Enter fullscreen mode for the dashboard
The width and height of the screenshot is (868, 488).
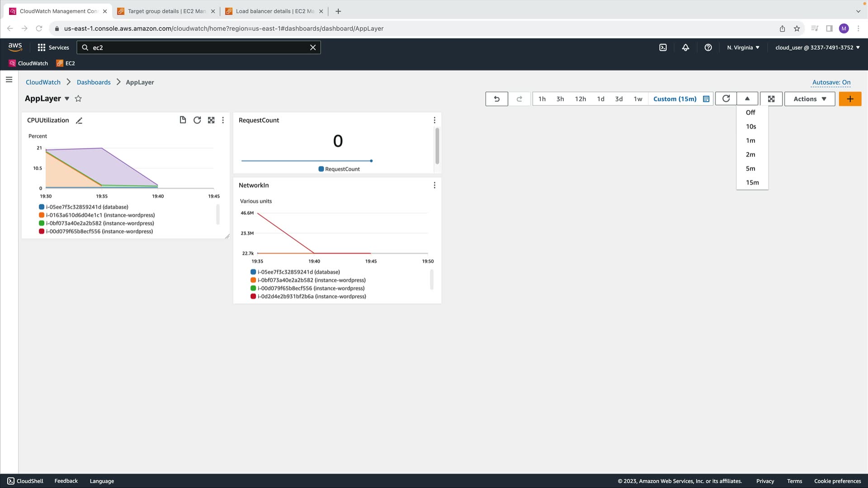coord(771,99)
